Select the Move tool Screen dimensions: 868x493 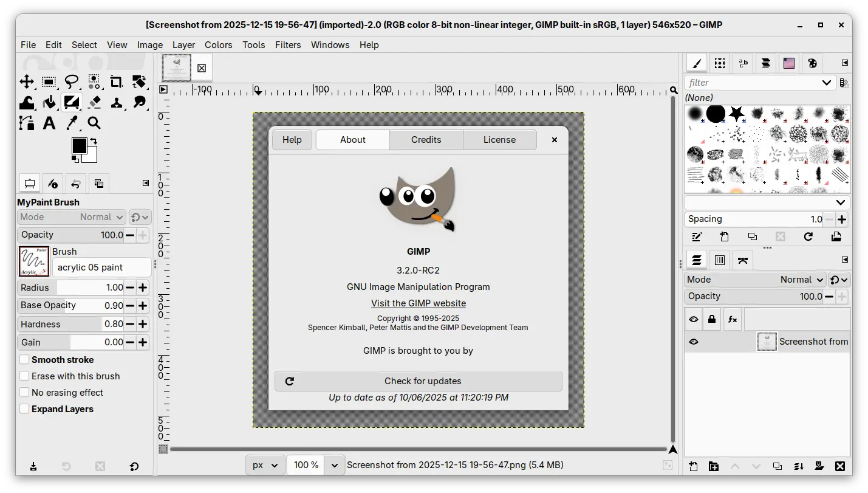pyautogui.click(x=27, y=81)
